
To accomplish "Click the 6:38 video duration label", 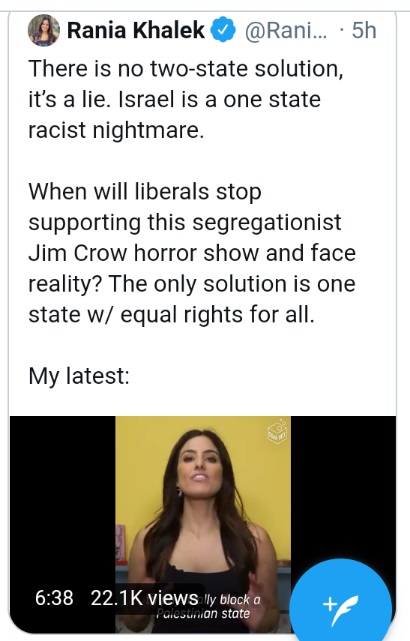I will tap(54, 598).
